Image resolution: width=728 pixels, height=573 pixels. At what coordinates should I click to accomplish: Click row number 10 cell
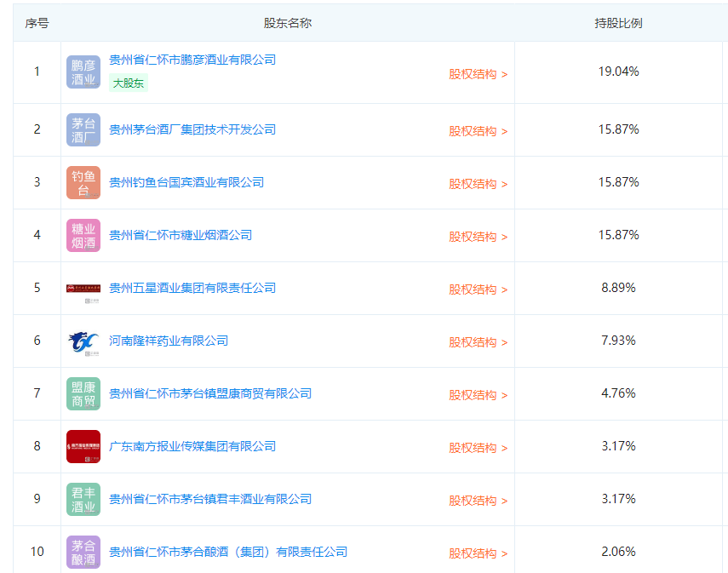37,552
